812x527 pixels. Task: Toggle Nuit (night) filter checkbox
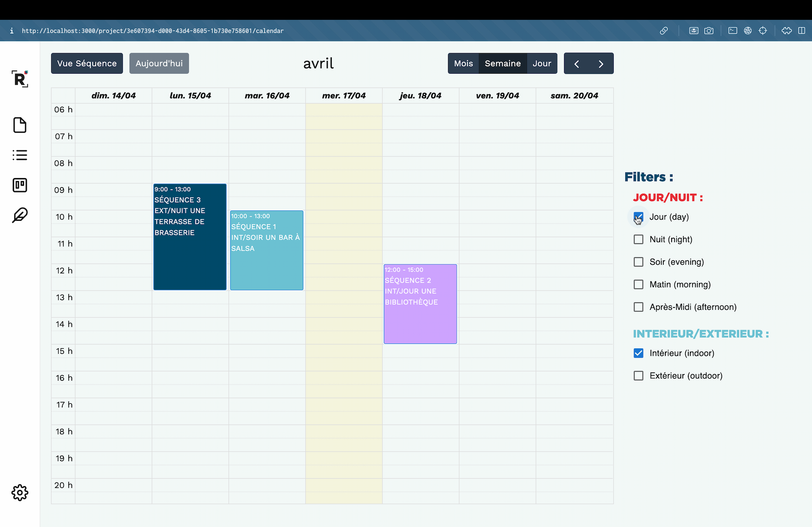pos(639,239)
